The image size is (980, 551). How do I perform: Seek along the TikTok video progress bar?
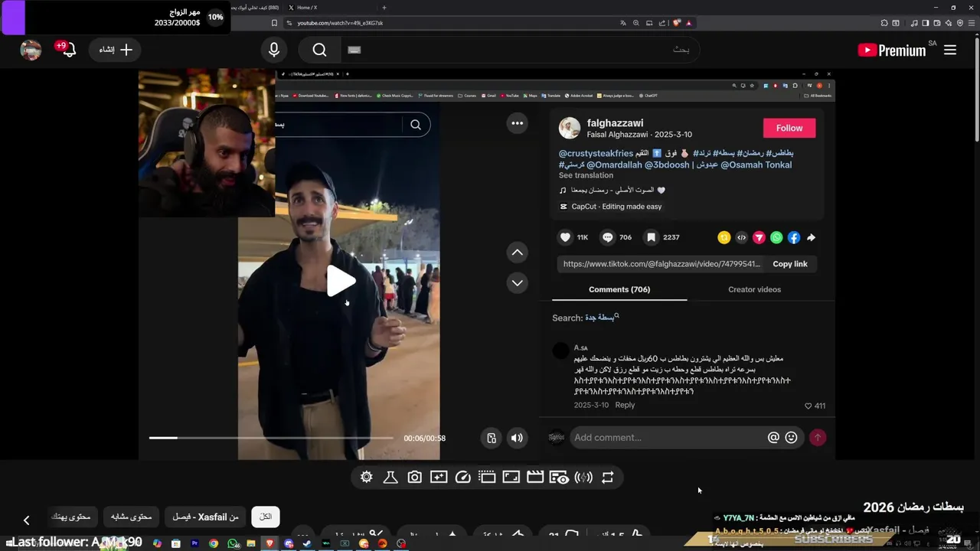[271, 438]
